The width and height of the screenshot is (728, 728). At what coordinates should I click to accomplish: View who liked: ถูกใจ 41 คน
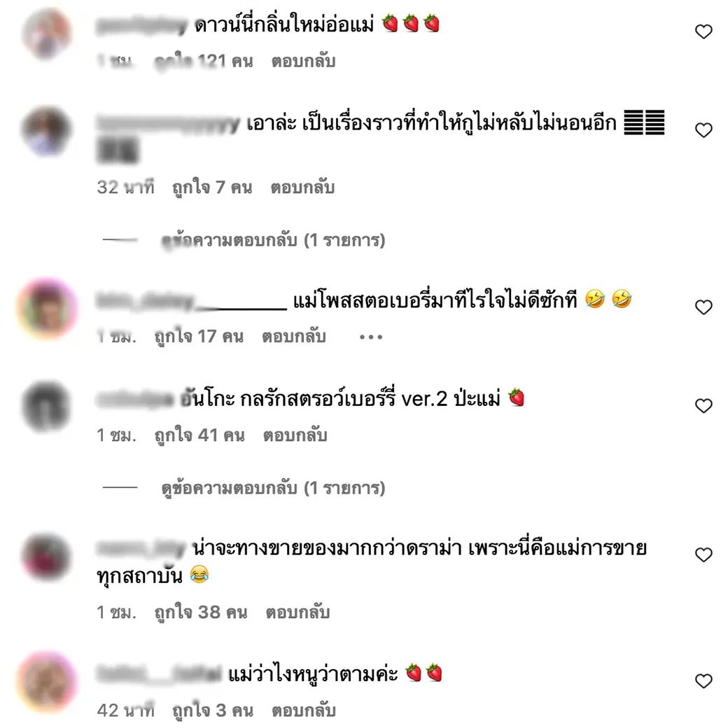(199, 435)
